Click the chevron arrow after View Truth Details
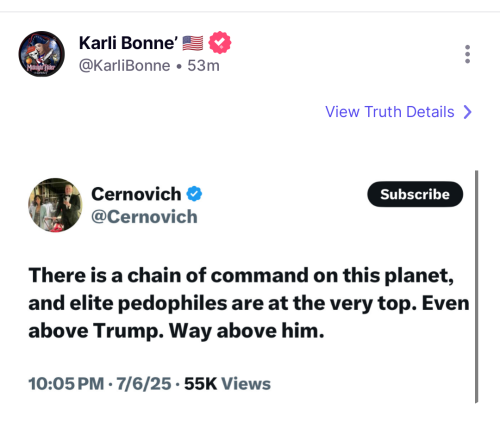The height and width of the screenshot is (422, 500). click(x=468, y=112)
